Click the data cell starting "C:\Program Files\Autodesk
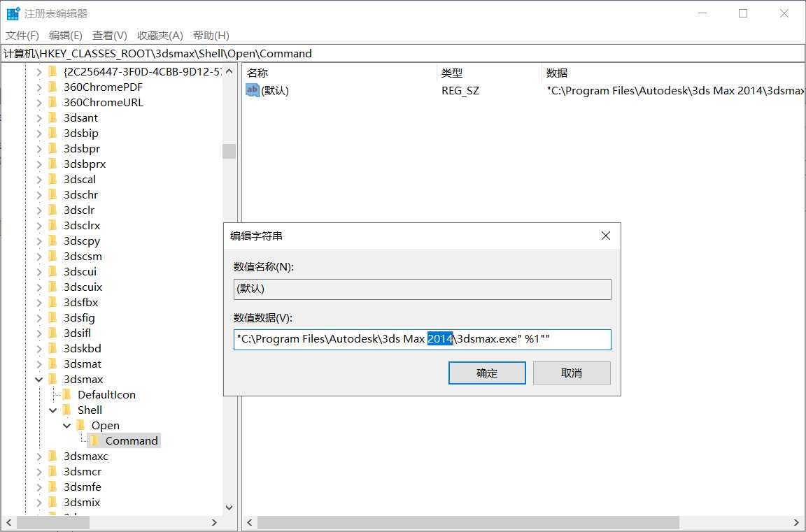Screen dimensions: 806x532 pyautogui.click(x=675, y=91)
